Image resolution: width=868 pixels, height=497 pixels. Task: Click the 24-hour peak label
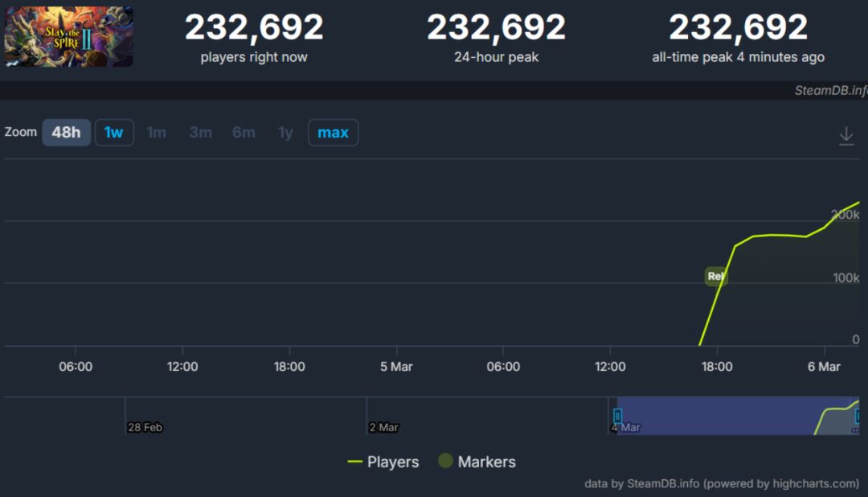pos(497,57)
